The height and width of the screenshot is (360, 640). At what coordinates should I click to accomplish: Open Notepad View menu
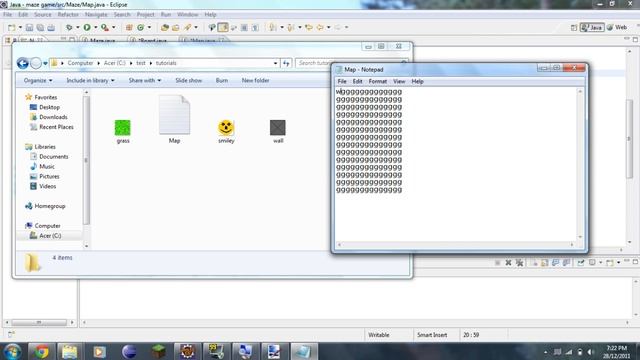coord(399,82)
